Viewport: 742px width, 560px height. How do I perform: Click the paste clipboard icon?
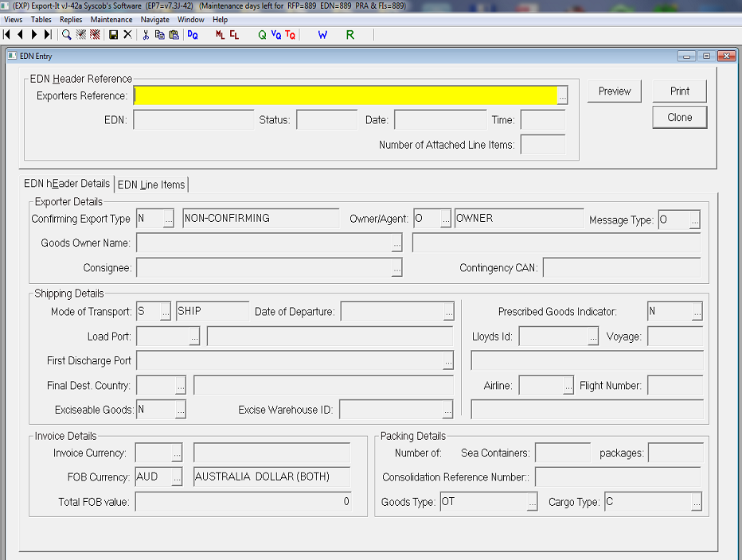(x=174, y=35)
